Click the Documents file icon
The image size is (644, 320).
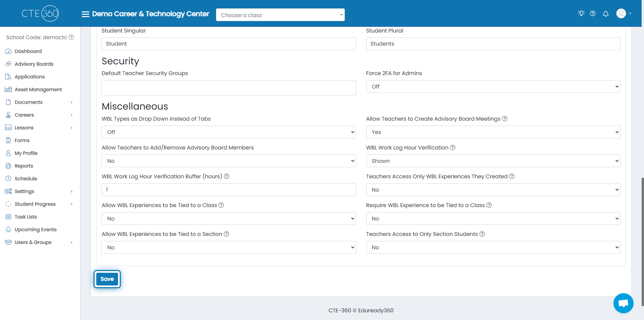click(8, 102)
